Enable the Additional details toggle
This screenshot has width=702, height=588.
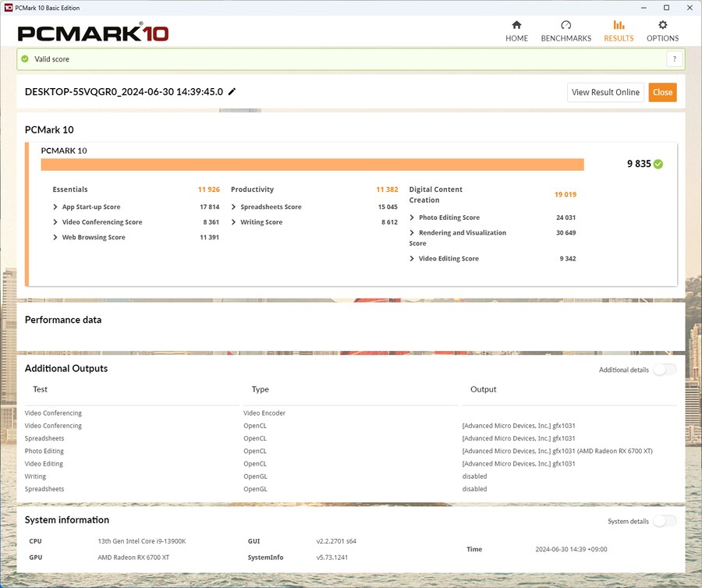click(665, 370)
